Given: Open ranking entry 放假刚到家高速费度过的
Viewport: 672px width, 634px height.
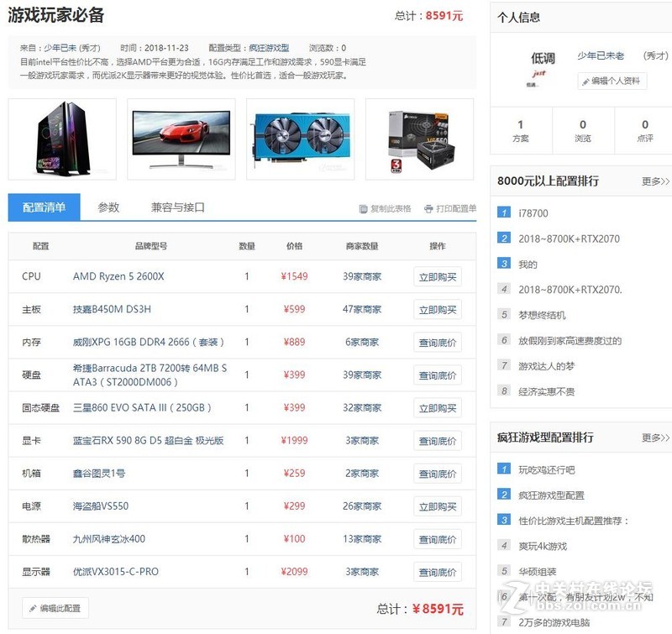Looking at the screenshot, I should [570, 341].
